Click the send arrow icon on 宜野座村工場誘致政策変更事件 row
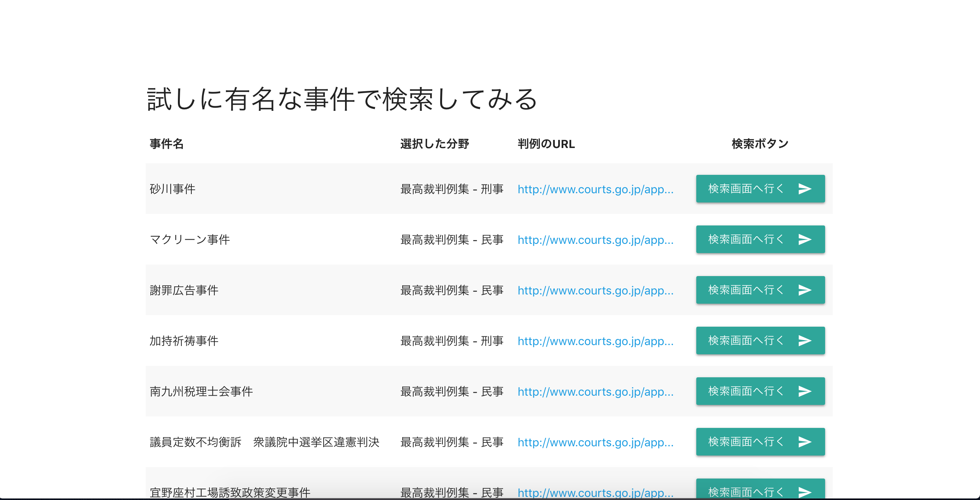 [x=804, y=491]
